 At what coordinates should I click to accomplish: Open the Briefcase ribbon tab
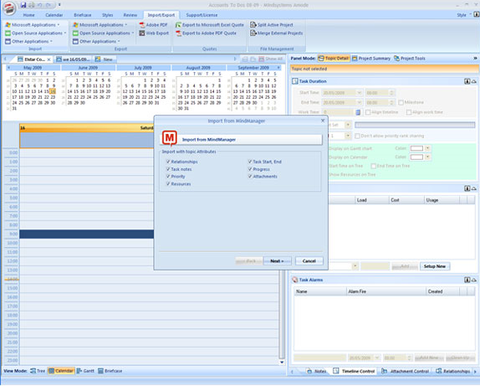click(82, 15)
